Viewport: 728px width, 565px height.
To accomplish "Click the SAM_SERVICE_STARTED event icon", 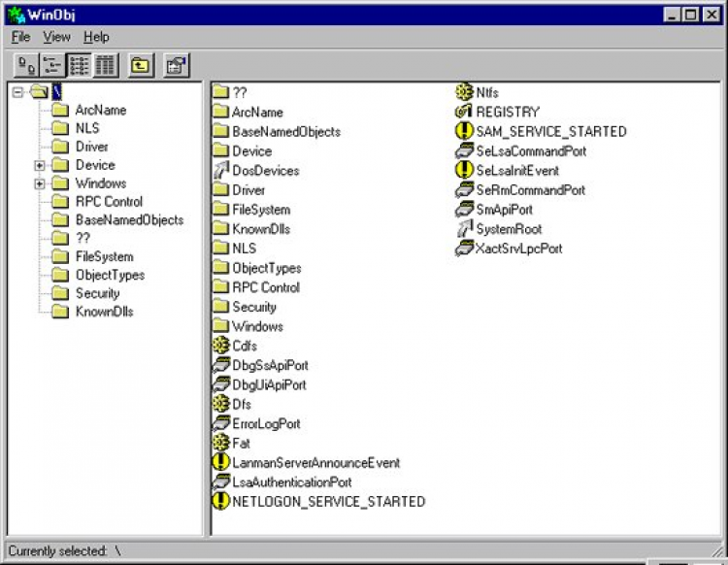I will 464,131.
